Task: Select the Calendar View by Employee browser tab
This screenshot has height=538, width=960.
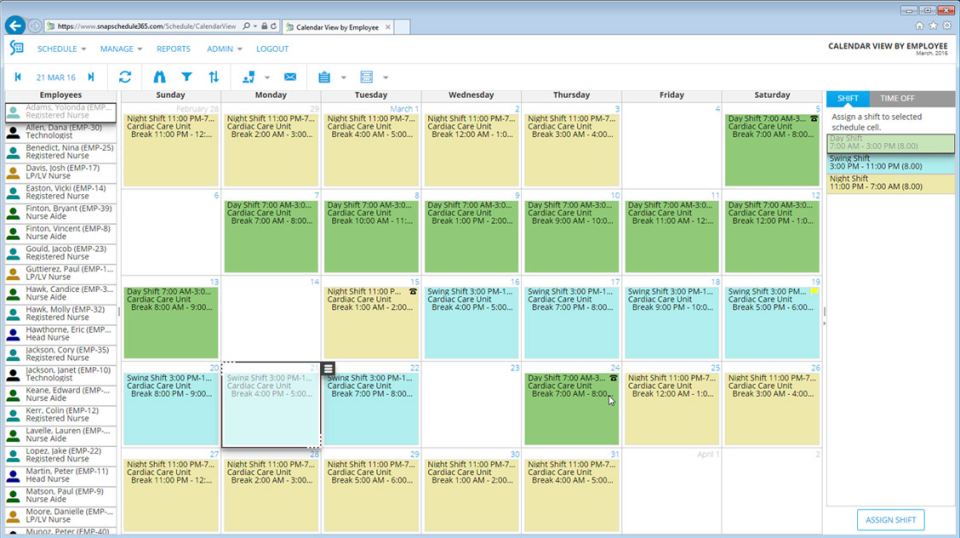Action: (336, 27)
